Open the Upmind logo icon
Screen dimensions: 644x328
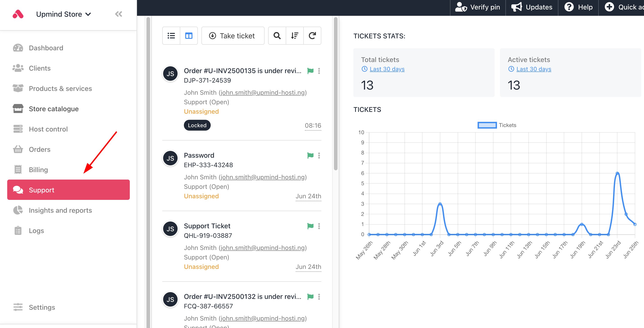pos(18,14)
